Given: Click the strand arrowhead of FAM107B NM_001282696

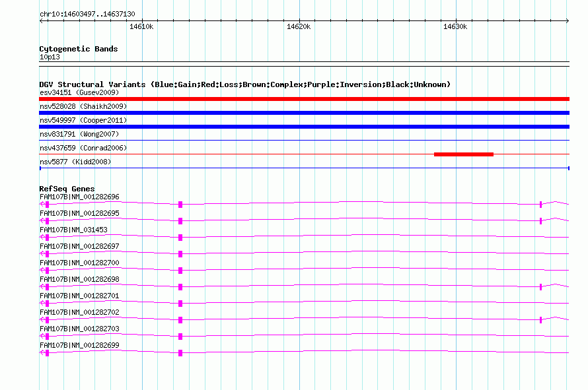Looking at the screenshot, I should [x=42, y=204].
